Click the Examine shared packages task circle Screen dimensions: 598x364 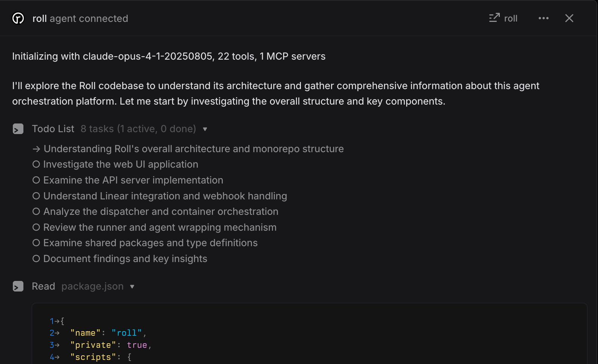click(x=36, y=243)
